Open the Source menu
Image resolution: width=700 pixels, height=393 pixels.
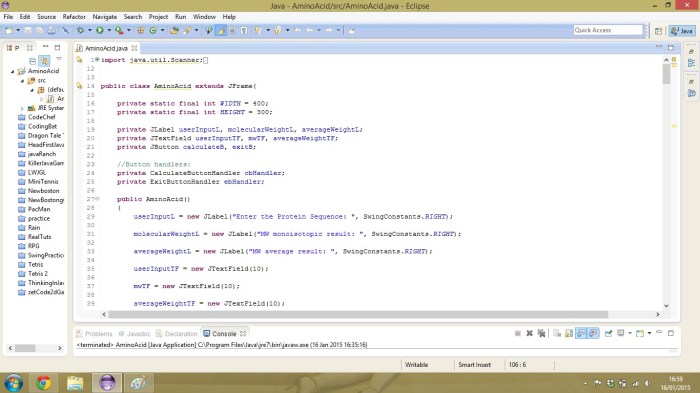pos(46,17)
